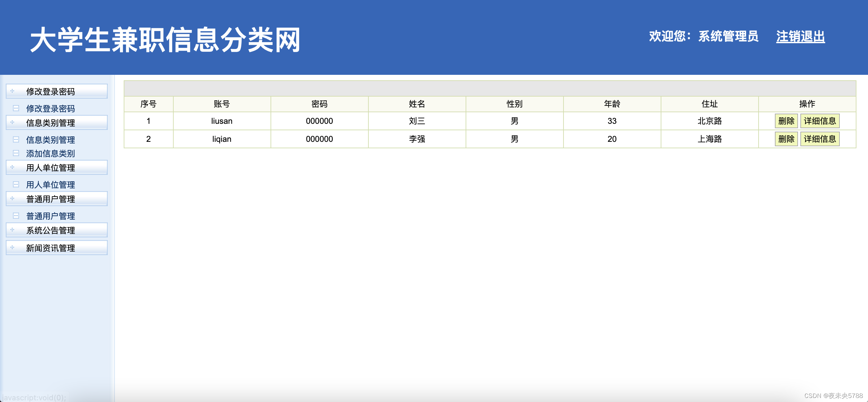Click the plus icon beside 修改登录密码 header
This screenshot has width=868, height=402.
click(x=12, y=91)
